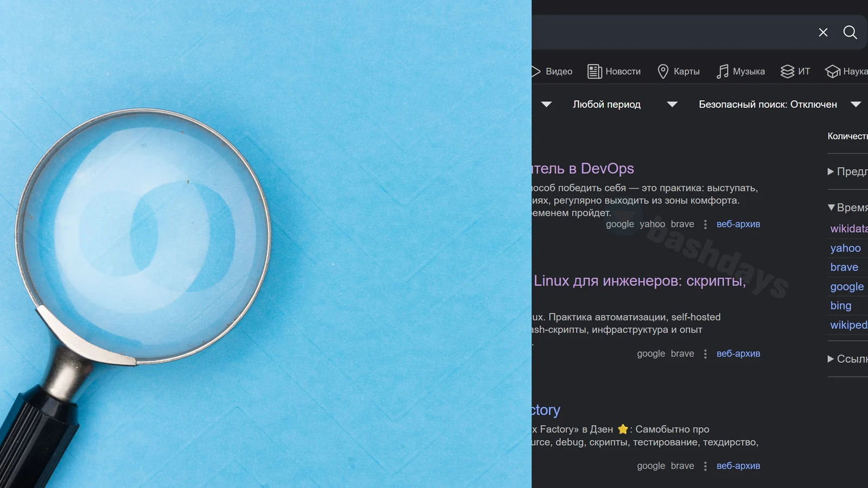
Task: Open the Linux для инженеров: скрипты result
Action: pyautogui.click(x=640, y=281)
